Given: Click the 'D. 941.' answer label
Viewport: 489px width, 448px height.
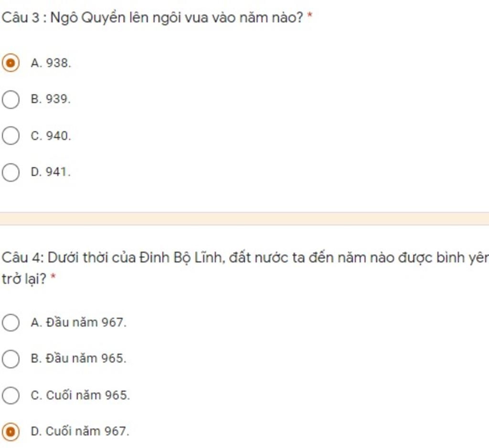Looking at the screenshot, I should coord(51,172).
